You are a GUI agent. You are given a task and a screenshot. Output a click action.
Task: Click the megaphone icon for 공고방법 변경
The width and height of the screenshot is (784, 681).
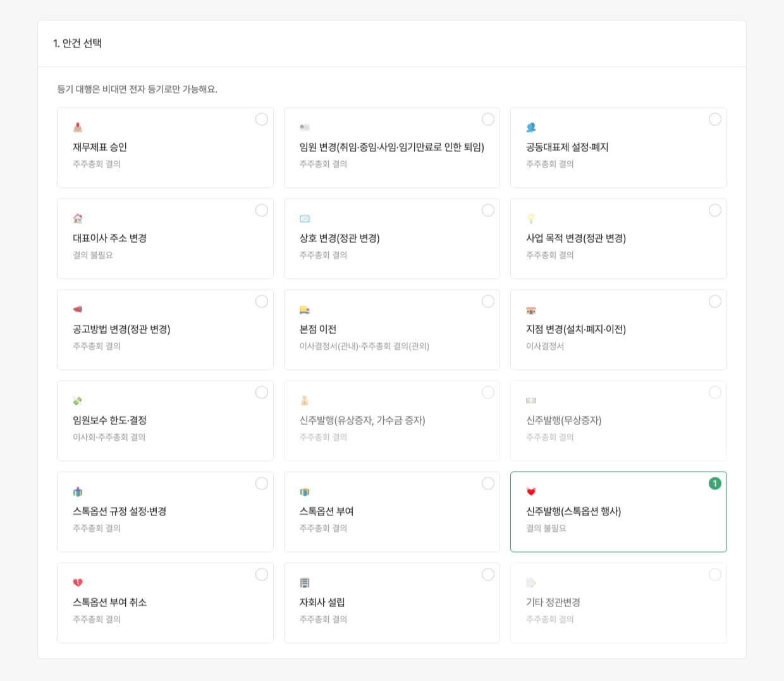(77, 309)
